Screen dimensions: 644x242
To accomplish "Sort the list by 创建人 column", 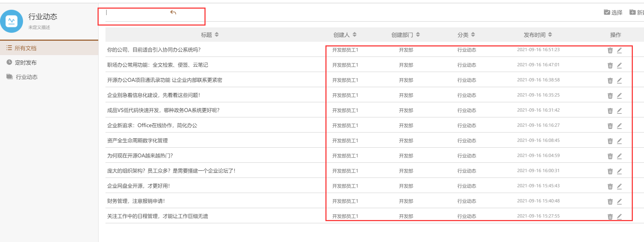I will point(355,35).
